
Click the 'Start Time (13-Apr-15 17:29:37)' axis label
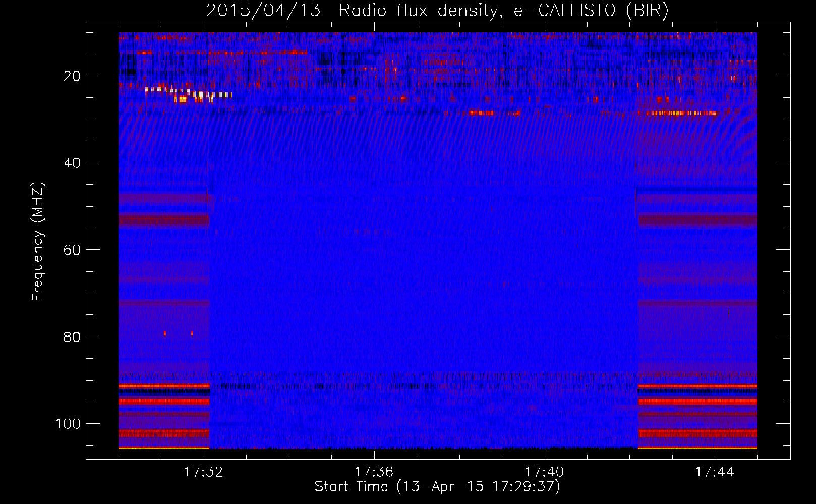tap(437, 487)
